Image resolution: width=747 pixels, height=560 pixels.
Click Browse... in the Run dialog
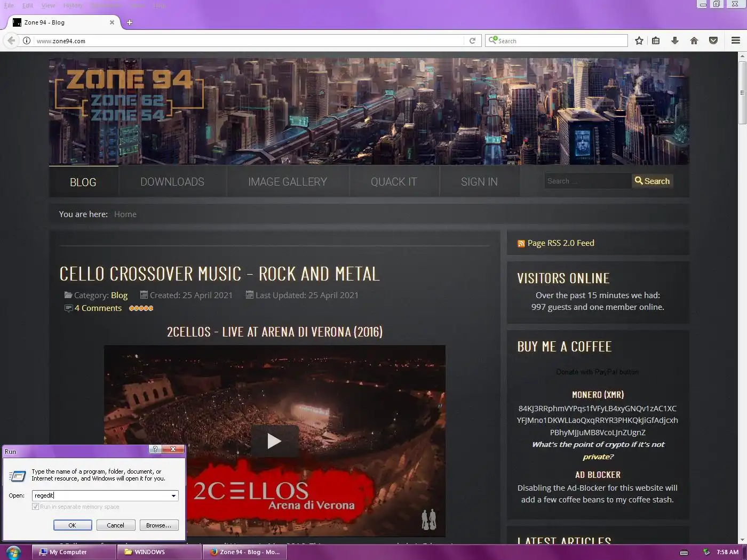tap(159, 525)
